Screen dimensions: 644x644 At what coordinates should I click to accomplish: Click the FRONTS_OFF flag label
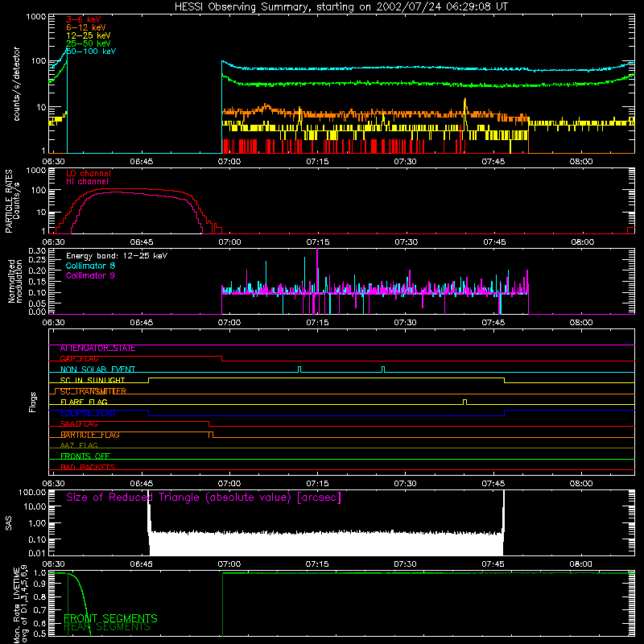(85, 456)
